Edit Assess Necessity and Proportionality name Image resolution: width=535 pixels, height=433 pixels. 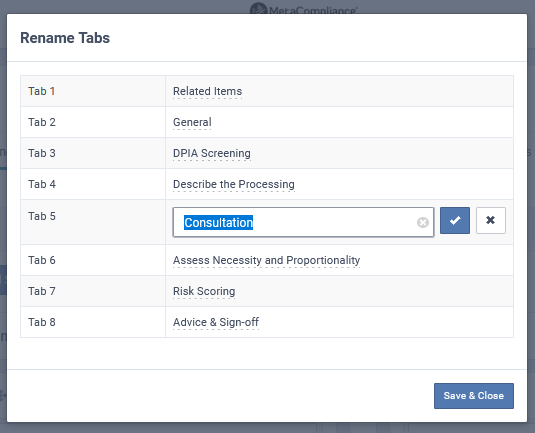coord(266,260)
